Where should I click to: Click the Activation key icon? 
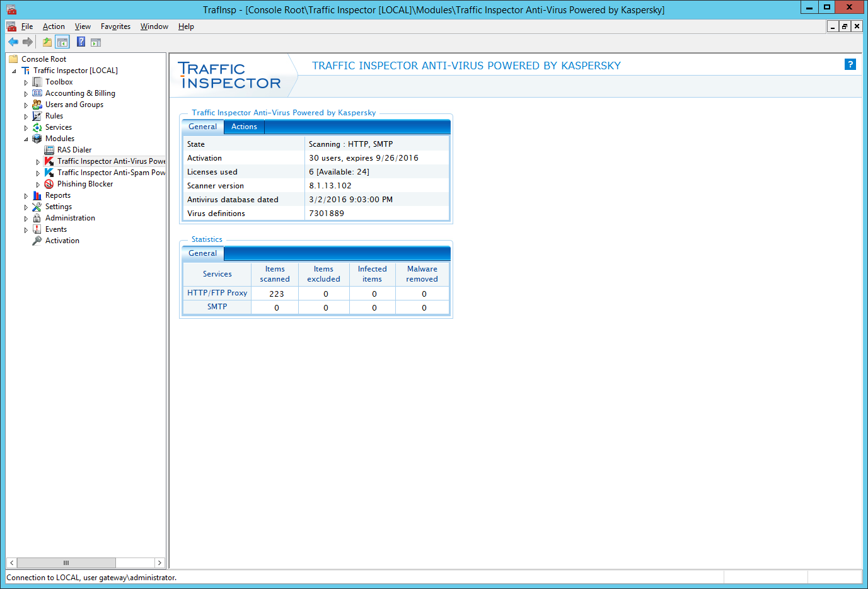[x=37, y=241]
